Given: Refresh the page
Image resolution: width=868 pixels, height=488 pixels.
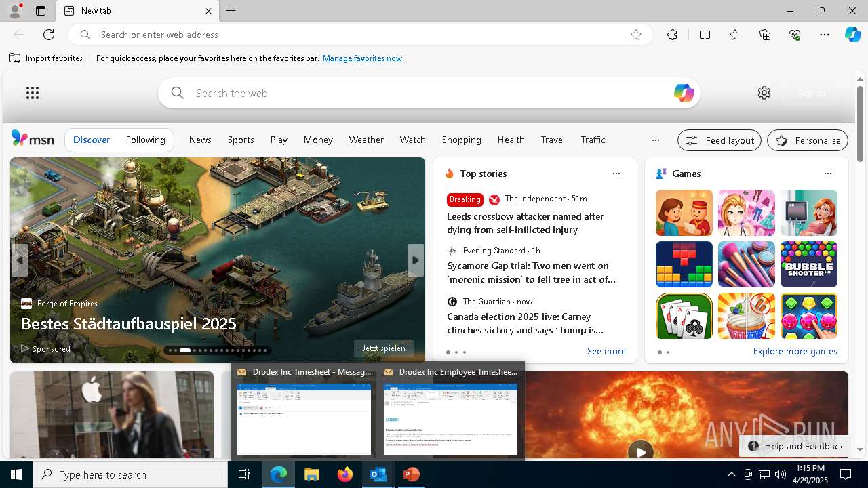Looking at the screenshot, I should [x=49, y=35].
